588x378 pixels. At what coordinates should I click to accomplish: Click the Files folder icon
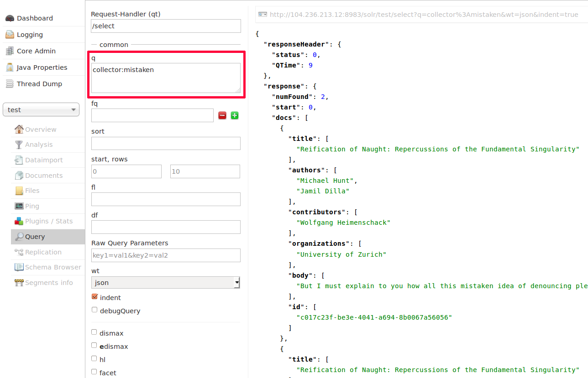19,191
